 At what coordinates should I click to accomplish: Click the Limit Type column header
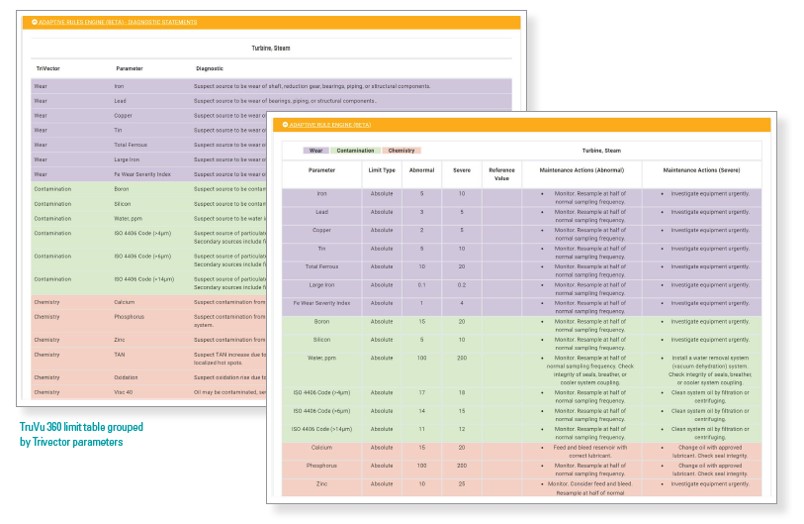pos(382,170)
